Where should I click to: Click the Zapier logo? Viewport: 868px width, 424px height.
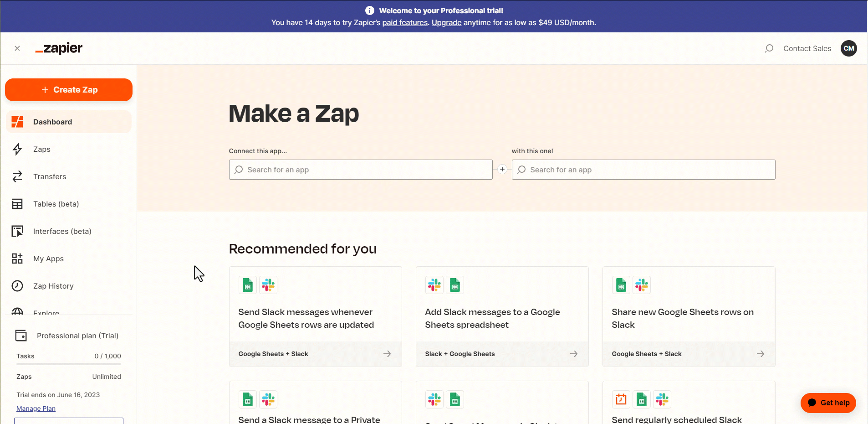pos(59,48)
